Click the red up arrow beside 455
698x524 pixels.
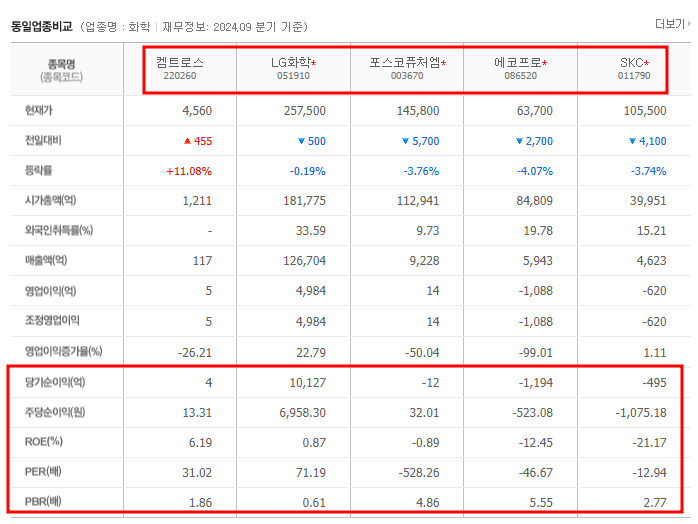click(187, 141)
